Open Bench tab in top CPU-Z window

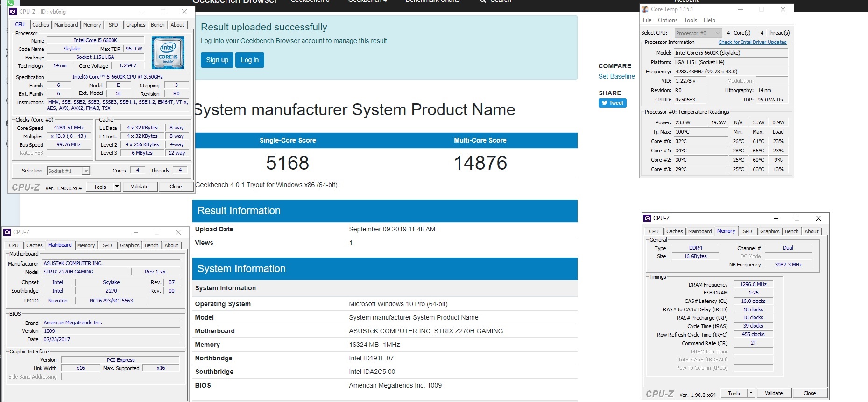click(158, 25)
